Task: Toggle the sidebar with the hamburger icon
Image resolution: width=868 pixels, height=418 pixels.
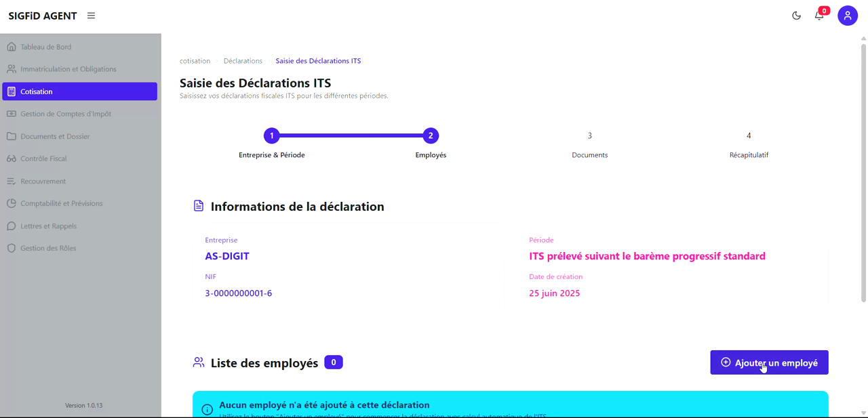Action: [x=90, y=15]
